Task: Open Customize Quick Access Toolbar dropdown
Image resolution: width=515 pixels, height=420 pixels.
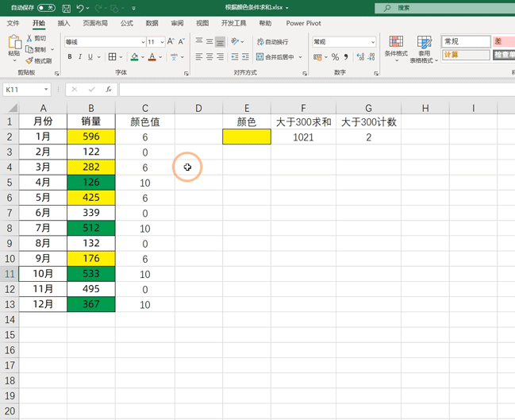Action: [133, 8]
